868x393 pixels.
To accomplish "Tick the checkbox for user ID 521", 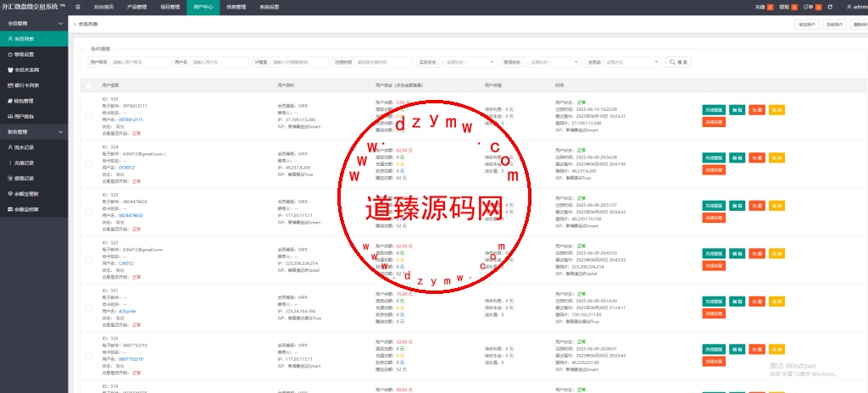I will (89, 307).
